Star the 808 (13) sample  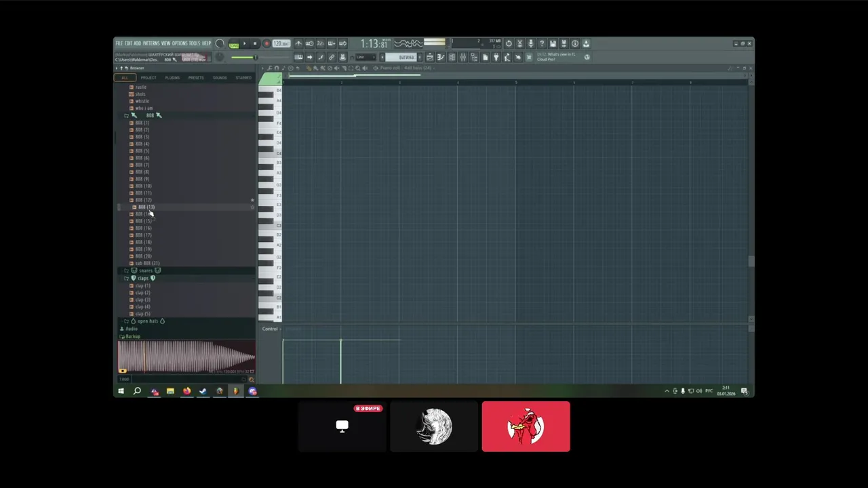[x=252, y=207]
